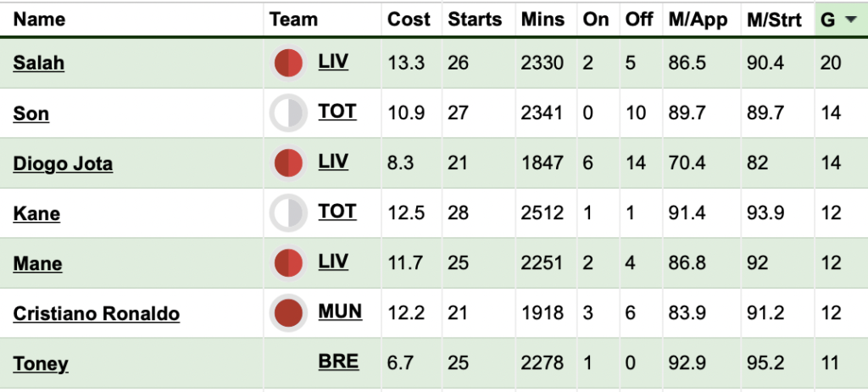Click Kane's Tottenham team badge icon
Image resolution: width=868 pixels, height=392 pixels.
pos(288,213)
